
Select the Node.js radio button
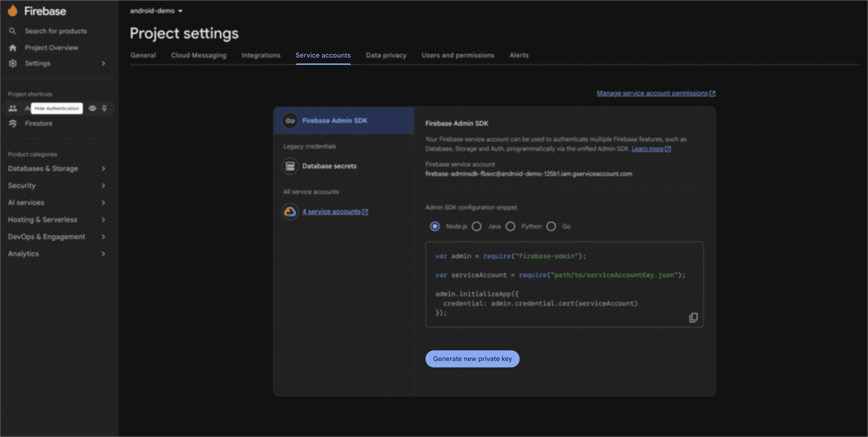click(x=435, y=226)
